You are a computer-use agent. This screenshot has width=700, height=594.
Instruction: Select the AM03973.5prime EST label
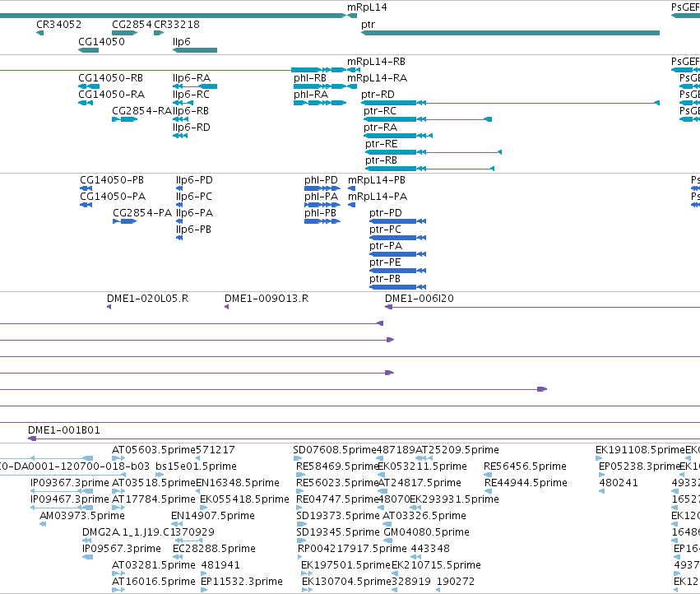(82, 517)
